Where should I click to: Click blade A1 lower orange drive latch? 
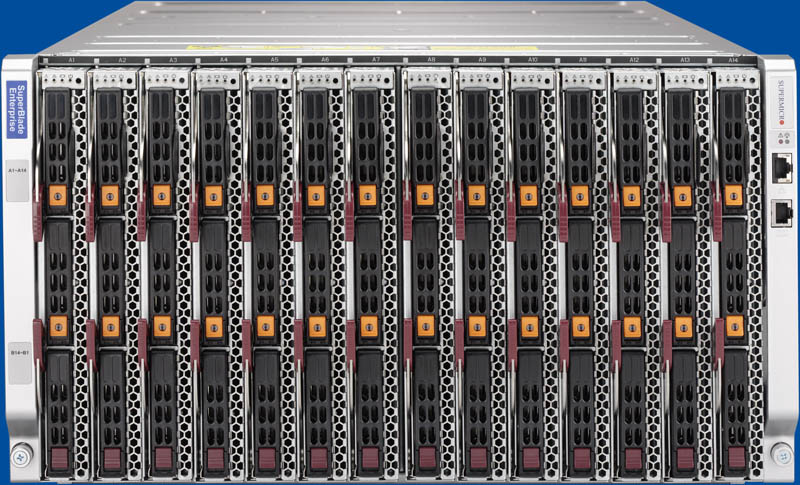(58, 326)
